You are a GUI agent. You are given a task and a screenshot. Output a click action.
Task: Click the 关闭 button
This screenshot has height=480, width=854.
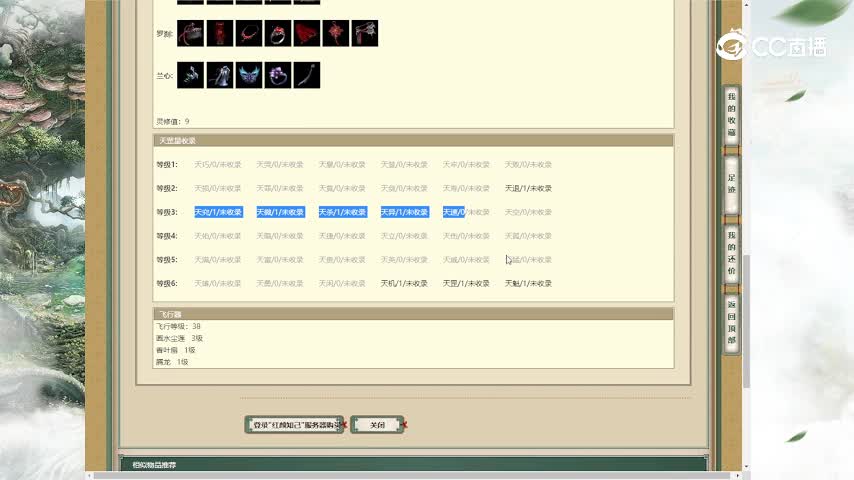click(x=377, y=425)
